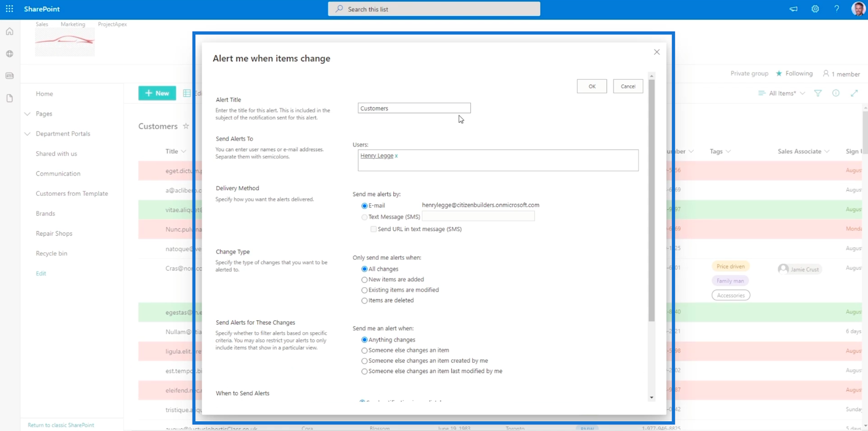Open the Marketing top nav link
The height and width of the screenshot is (431, 868).
click(73, 24)
